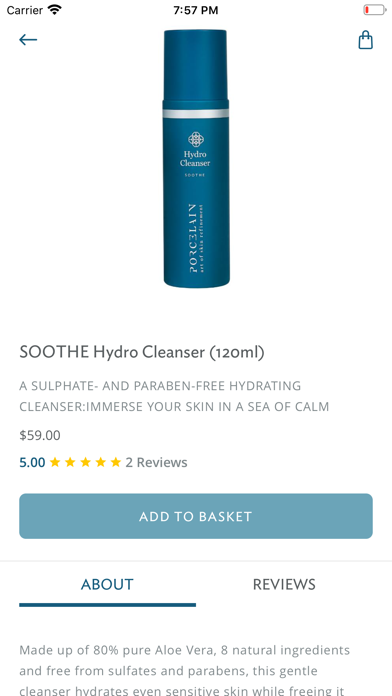
Task: Tap the Carrier label in status bar
Action: pos(25,10)
